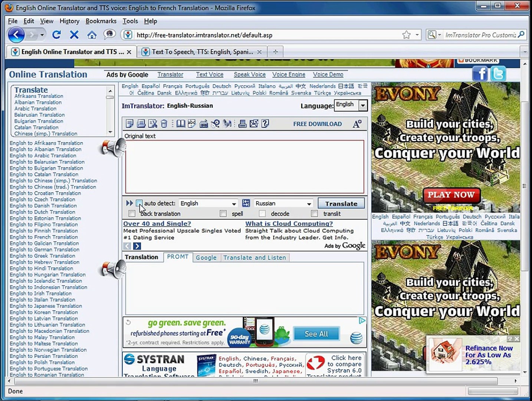Click the PLAY NOW button in Evony ad
Screen dimensions: 532x401
point(451,195)
